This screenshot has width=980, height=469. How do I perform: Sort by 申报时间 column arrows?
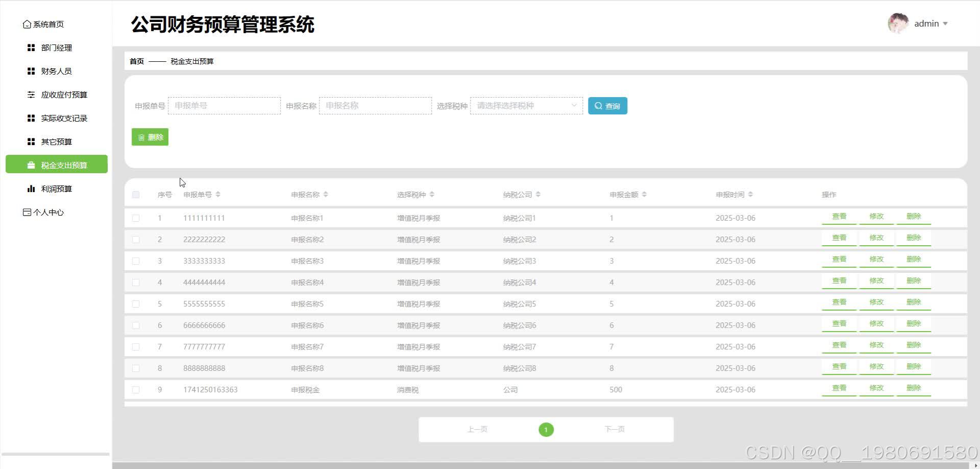pyautogui.click(x=750, y=195)
